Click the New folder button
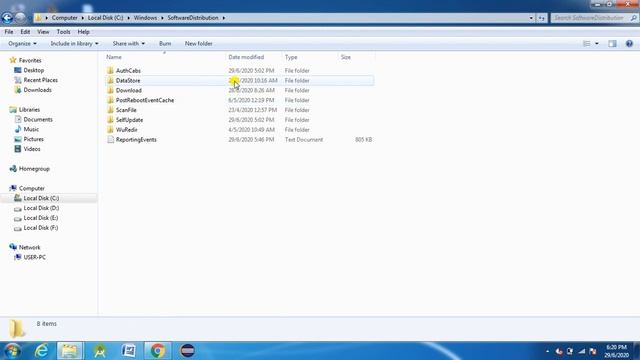This screenshot has width=640, height=360. tap(198, 44)
